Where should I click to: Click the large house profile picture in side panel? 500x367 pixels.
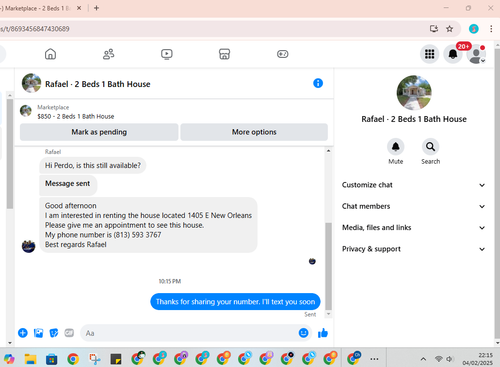414,93
